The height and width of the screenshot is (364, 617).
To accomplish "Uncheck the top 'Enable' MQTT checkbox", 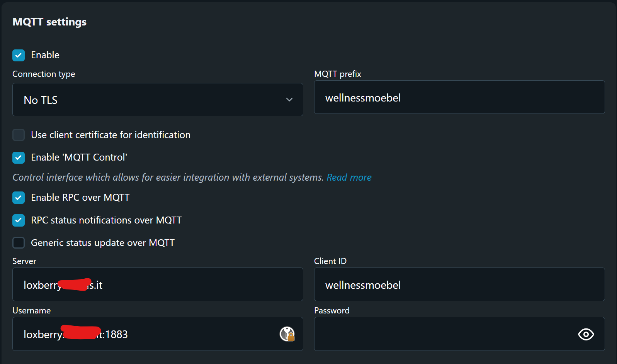I will (19, 55).
